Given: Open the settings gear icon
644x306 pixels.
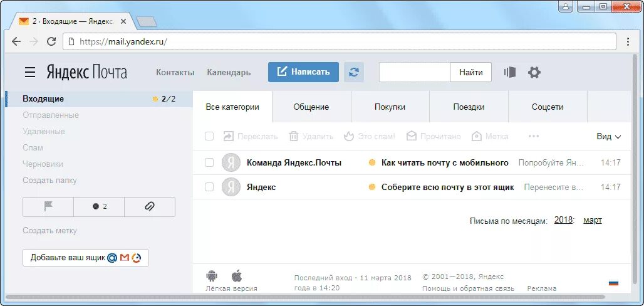Looking at the screenshot, I should pyautogui.click(x=534, y=72).
